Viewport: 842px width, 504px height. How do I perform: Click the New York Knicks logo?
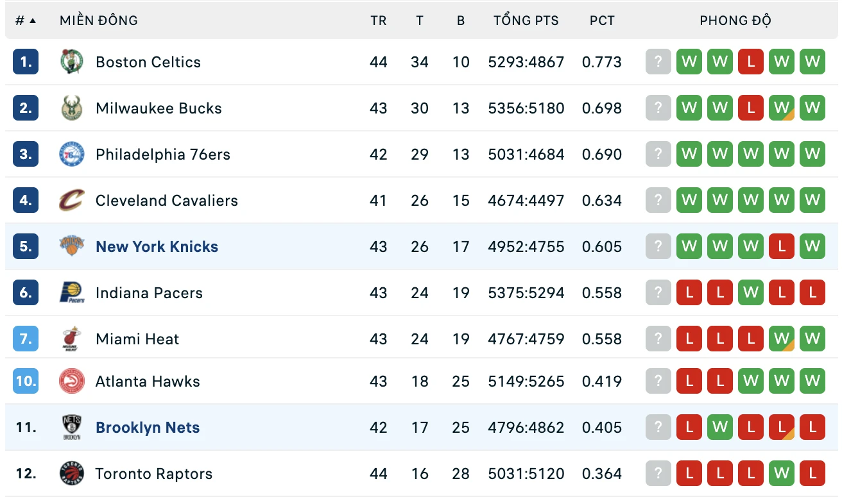(72, 247)
